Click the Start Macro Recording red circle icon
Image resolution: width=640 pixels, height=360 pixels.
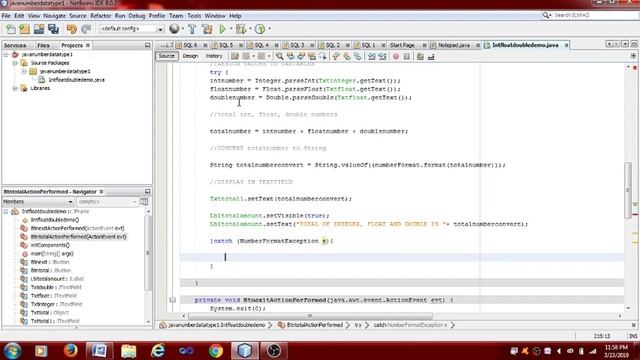click(x=396, y=57)
